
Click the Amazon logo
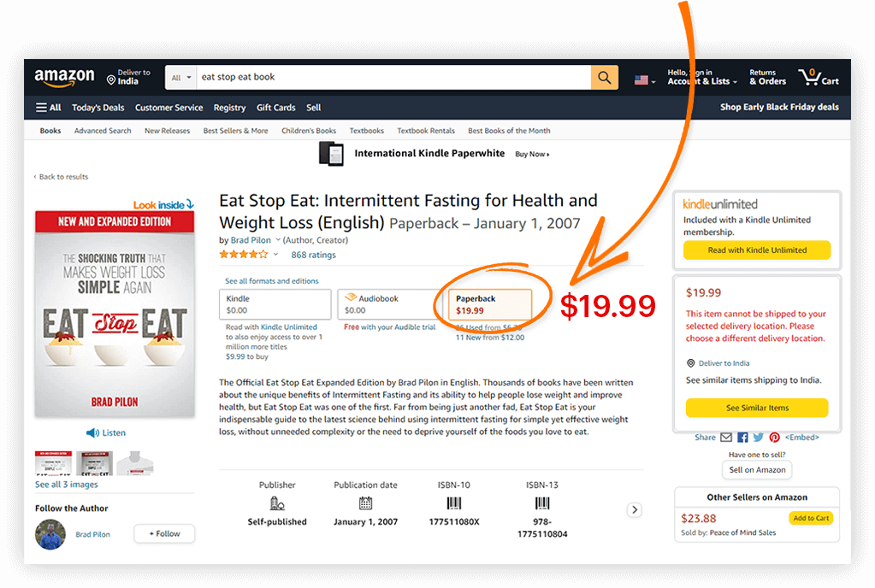point(65,78)
